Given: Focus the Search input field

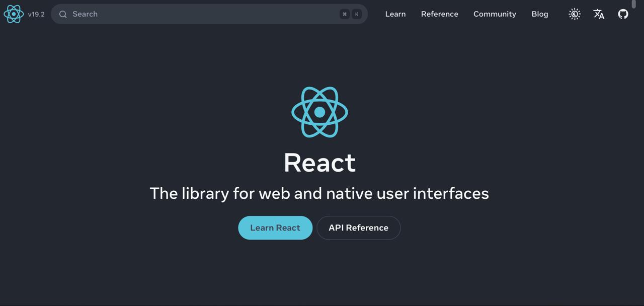Looking at the screenshot, I should 209,14.
